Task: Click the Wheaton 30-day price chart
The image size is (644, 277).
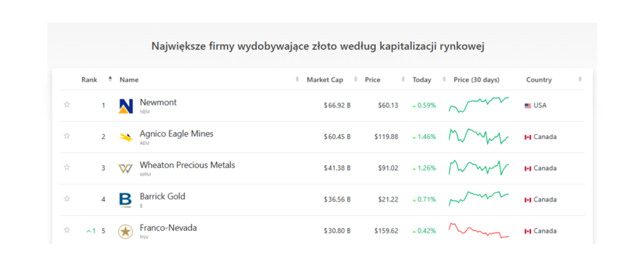Action: 479,168
